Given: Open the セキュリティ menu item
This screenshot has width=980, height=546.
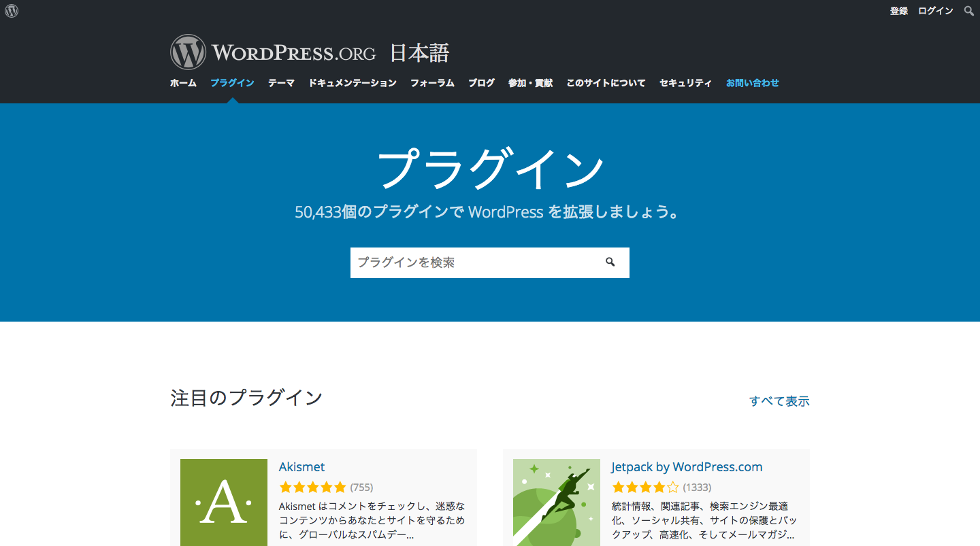Looking at the screenshot, I should coord(685,83).
